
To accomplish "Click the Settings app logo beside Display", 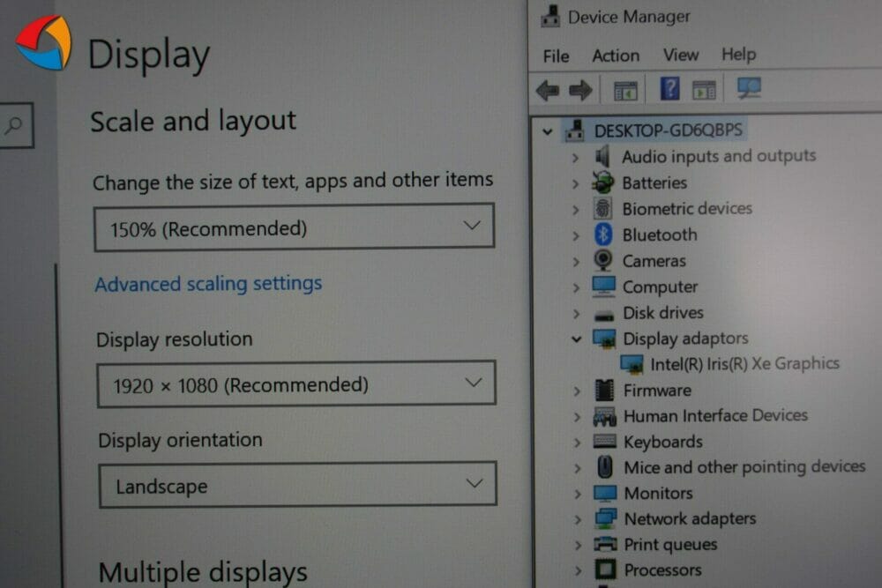I will coord(44,43).
